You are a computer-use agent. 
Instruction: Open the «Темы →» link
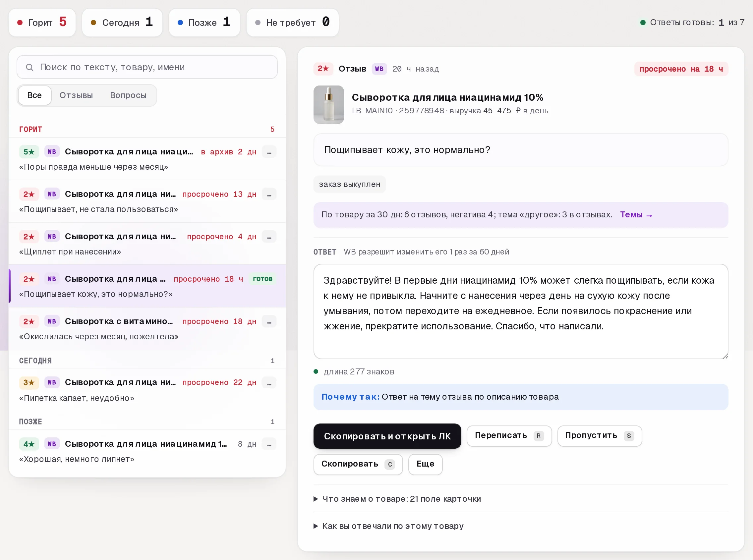[x=636, y=215]
